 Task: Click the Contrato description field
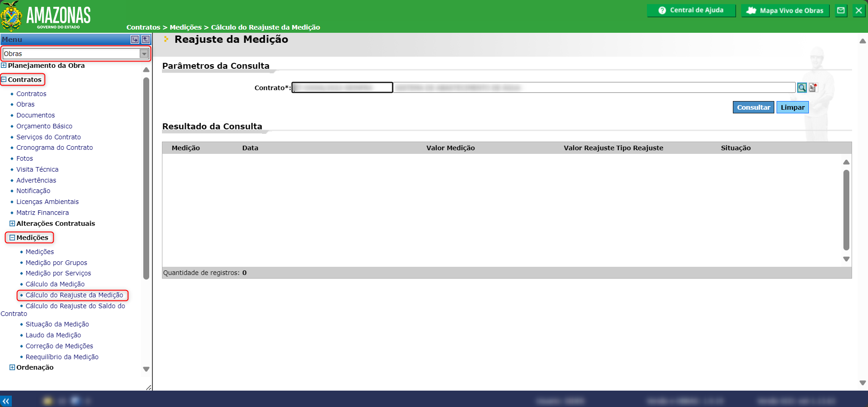pos(594,87)
